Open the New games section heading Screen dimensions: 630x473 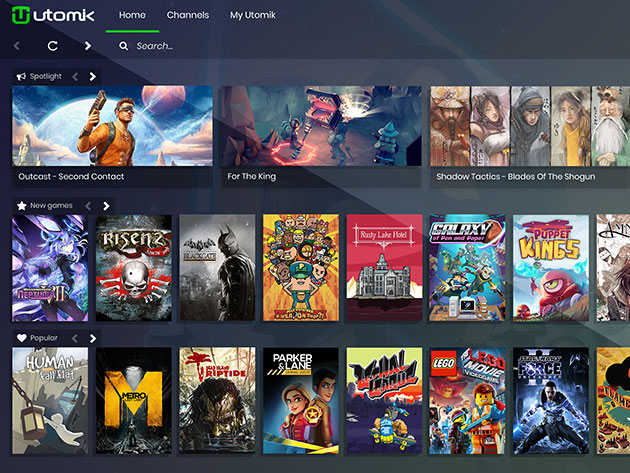click(51, 206)
